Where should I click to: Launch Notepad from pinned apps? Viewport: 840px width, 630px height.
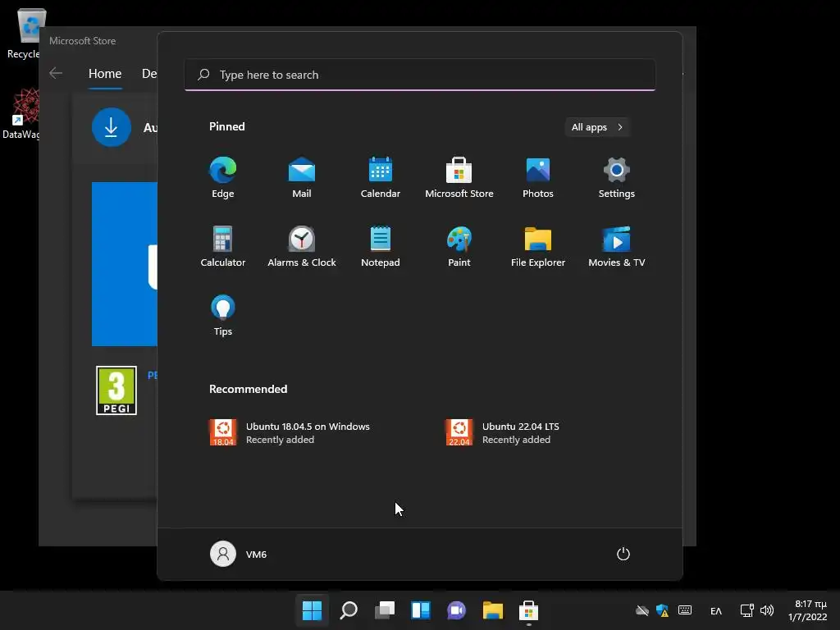coord(381,246)
